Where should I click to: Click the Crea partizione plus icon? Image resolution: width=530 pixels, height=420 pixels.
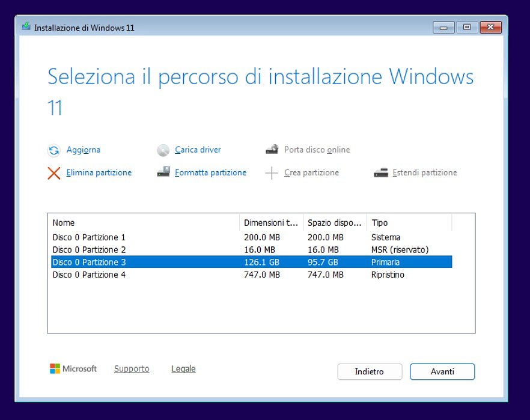(272, 172)
